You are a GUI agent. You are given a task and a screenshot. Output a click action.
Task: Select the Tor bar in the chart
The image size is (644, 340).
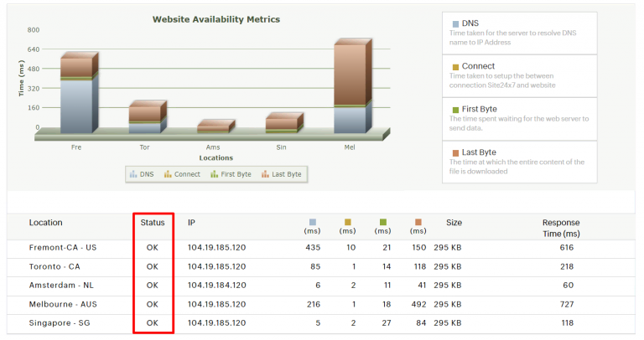(148, 117)
